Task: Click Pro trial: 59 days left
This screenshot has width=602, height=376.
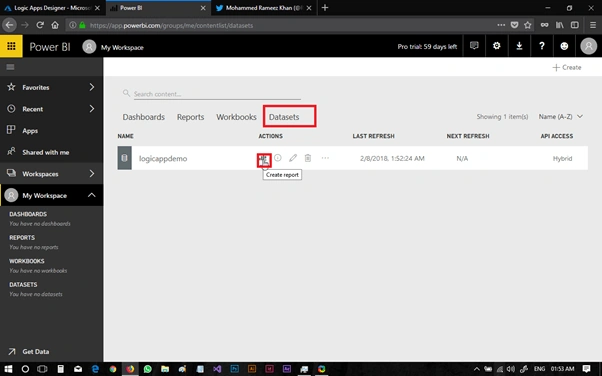Action: click(427, 46)
